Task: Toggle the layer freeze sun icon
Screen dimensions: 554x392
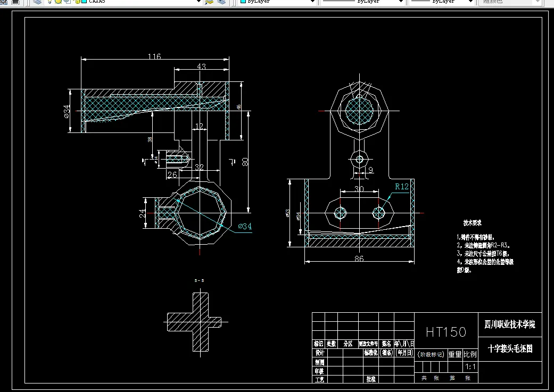Action: 58,2
